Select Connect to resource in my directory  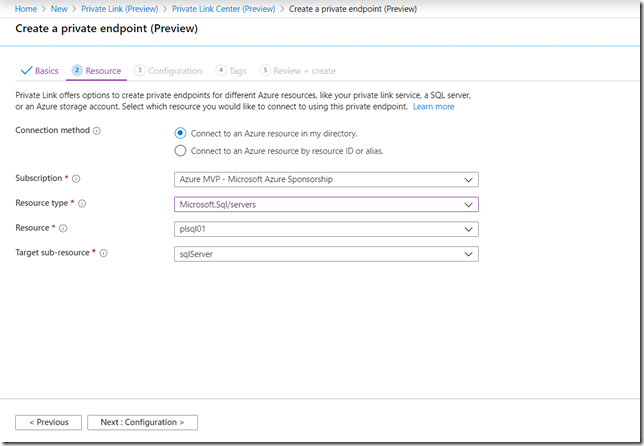click(x=180, y=133)
